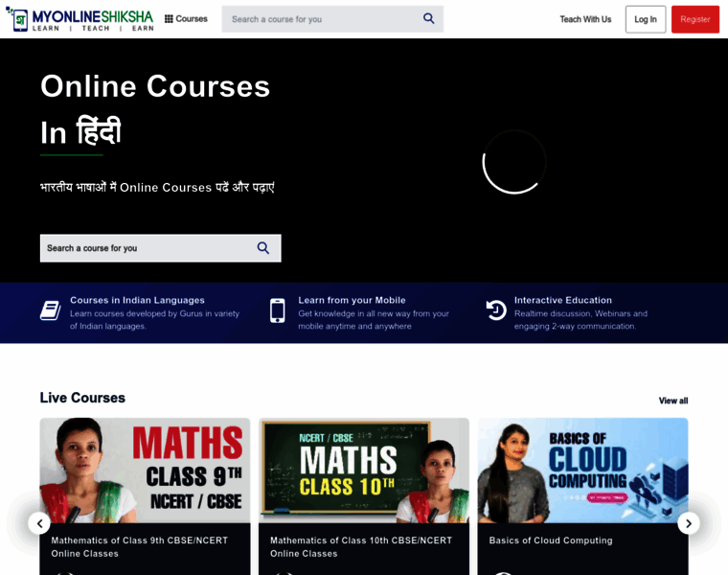Click the Courses in Indian Languages book icon
The image size is (728, 575).
50,310
